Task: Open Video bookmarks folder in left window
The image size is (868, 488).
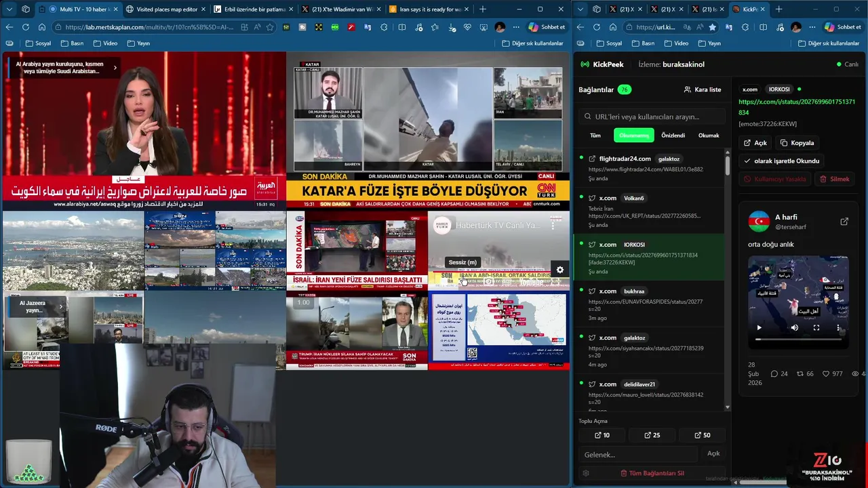Action: point(105,43)
